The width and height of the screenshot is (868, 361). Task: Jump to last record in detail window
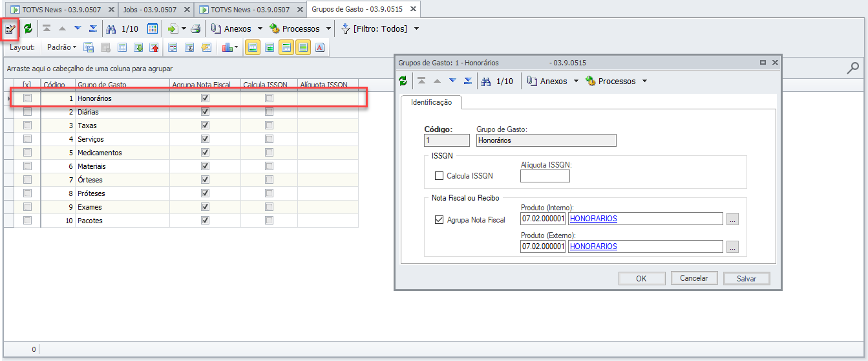pyautogui.click(x=468, y=81)
